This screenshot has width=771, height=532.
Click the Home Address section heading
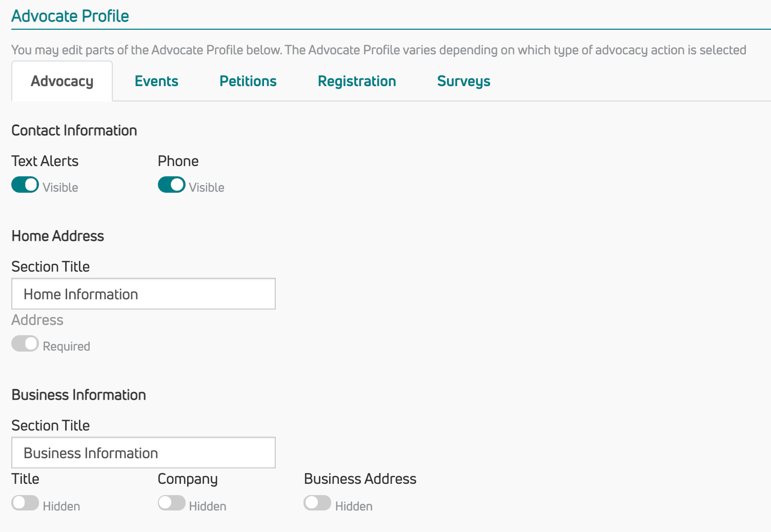pyautogui.click(x=58, y=236)
